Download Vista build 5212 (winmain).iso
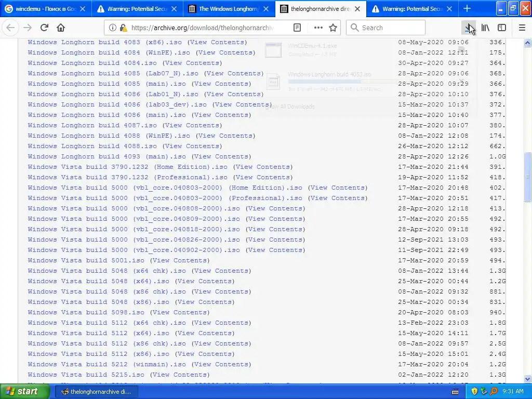Viewport: 532px width, 399px height. coord(107,364)
